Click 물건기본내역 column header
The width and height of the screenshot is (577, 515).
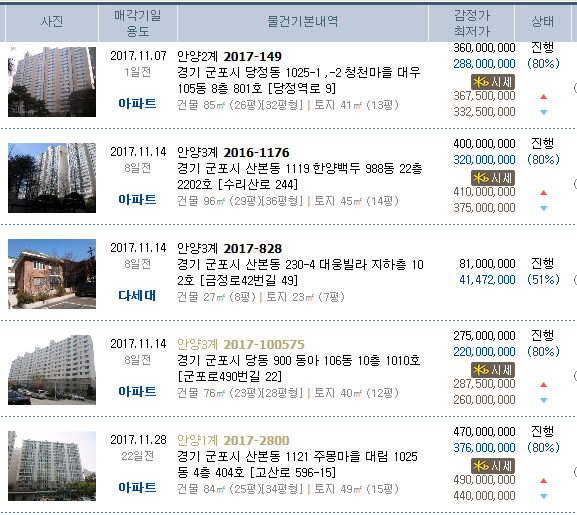(x=302, y=23)
